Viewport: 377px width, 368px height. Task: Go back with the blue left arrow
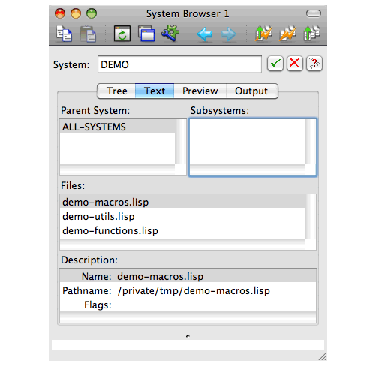[205, 34]
